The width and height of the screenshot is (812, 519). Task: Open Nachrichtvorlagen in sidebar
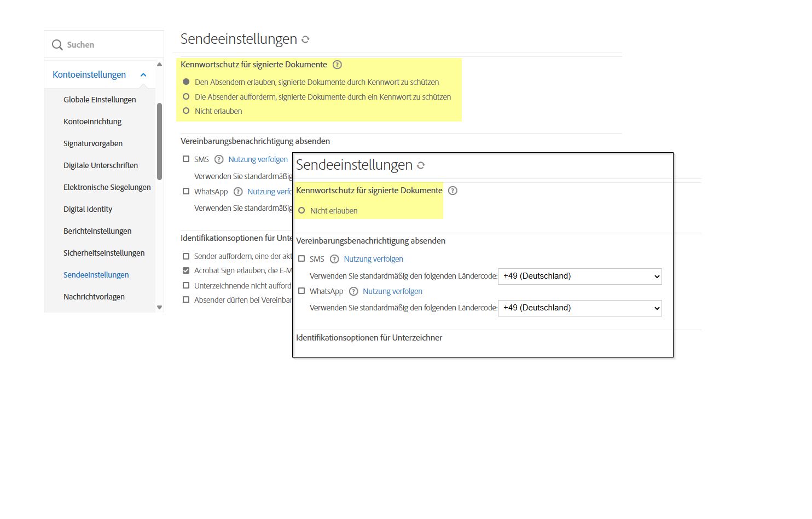[x=94, y=297]
